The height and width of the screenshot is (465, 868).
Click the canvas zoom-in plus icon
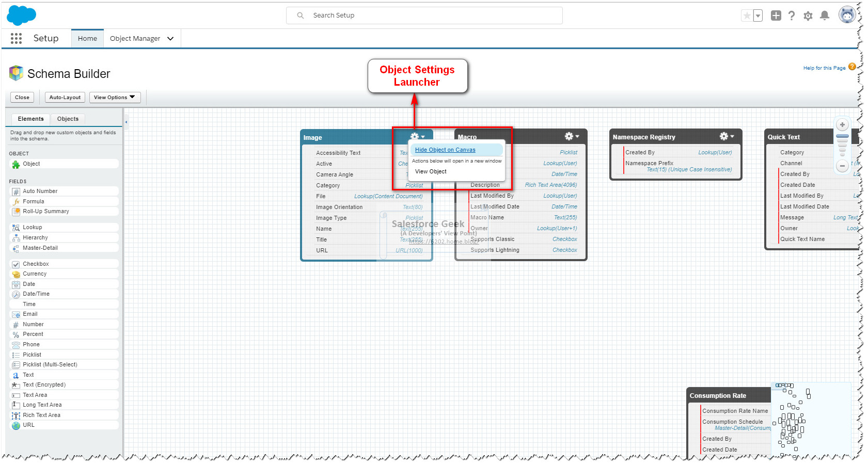(842, 124)
